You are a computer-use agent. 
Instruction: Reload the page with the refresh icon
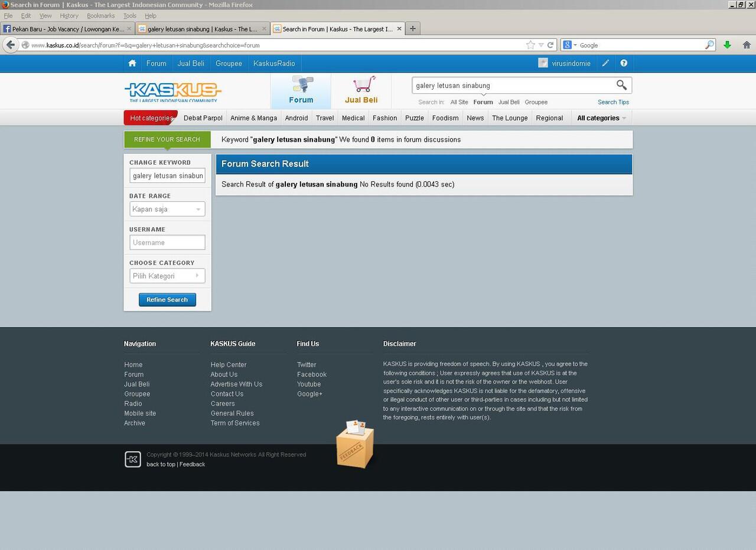coord(550,45)
